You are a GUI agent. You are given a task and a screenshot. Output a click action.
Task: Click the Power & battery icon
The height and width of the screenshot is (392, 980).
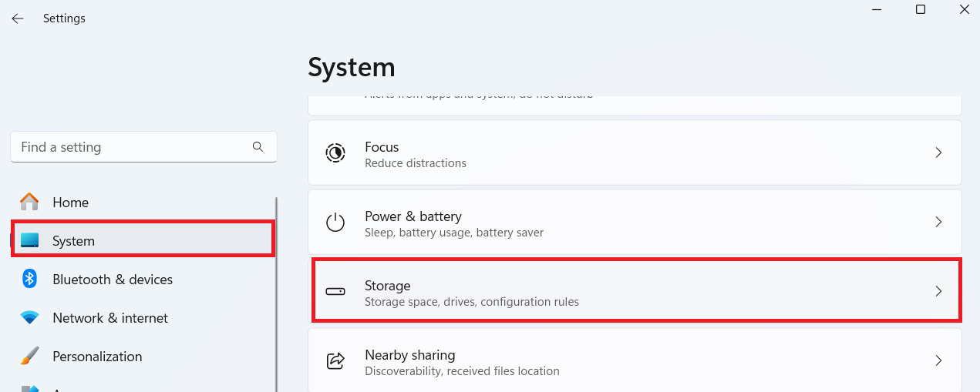click(x=335, y=223)
